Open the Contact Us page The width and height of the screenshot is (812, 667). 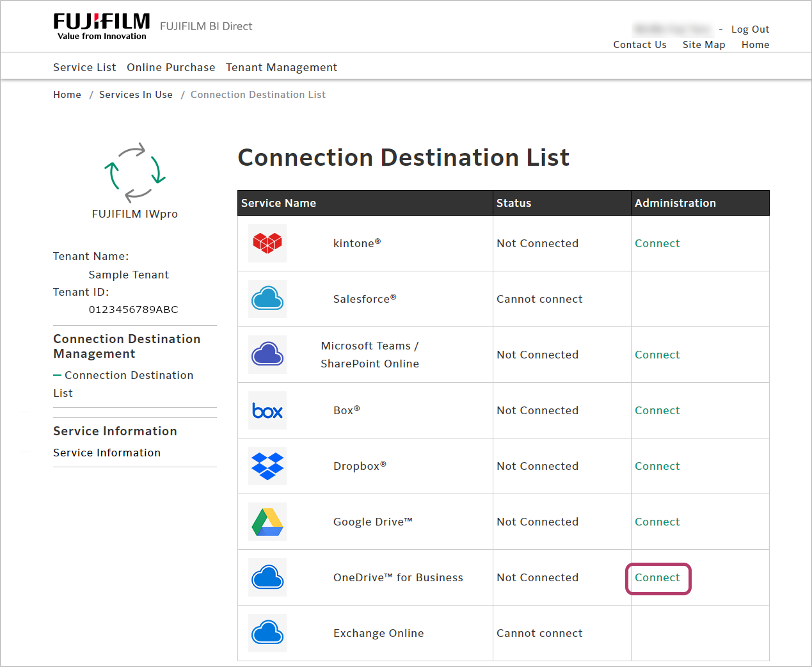(640, 45)
